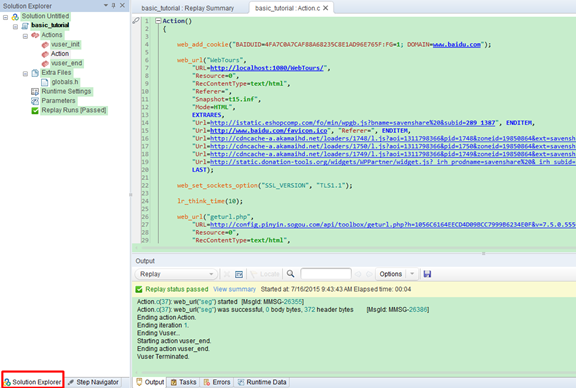
Task: Click the 'Starting action vuser_end.' output line
Action: (x=174, y=341)
